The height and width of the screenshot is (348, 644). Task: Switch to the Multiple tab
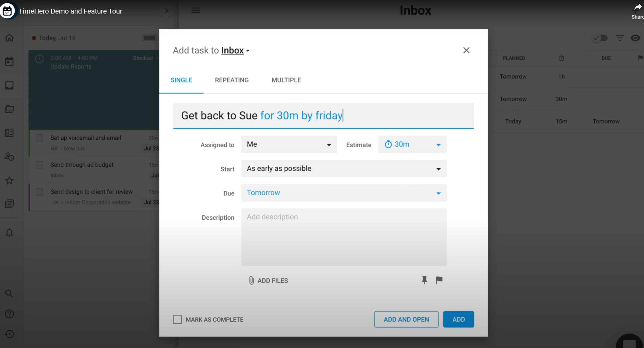(286, 80)
